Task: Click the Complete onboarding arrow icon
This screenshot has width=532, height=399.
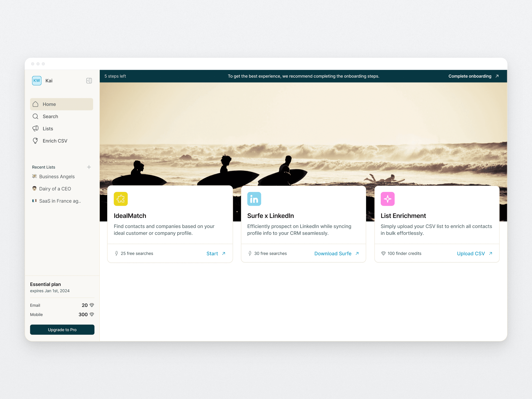Action: tap(497, 76)
